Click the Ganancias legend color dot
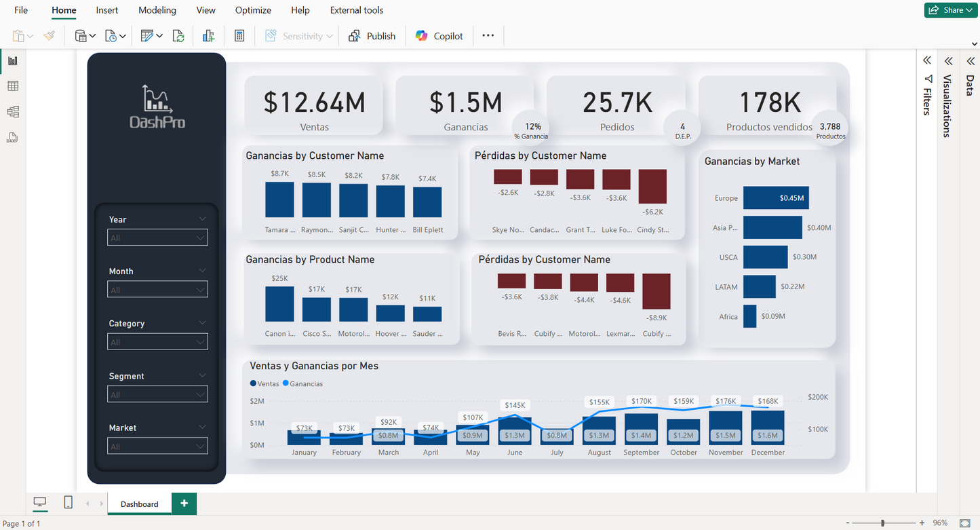This screenshot has height=530, width=980. 286,383
